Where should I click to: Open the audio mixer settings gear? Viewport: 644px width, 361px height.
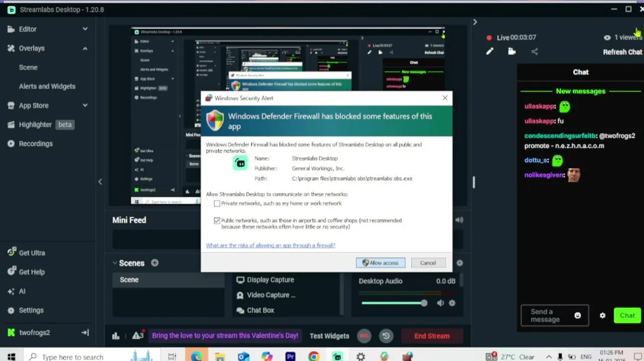(459, 263)
